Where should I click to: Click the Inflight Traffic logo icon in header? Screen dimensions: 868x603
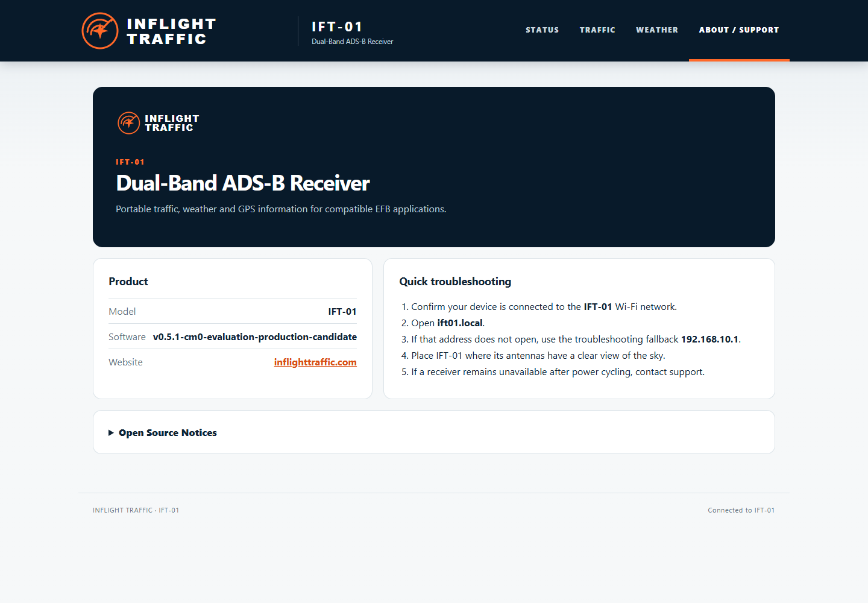100,31
